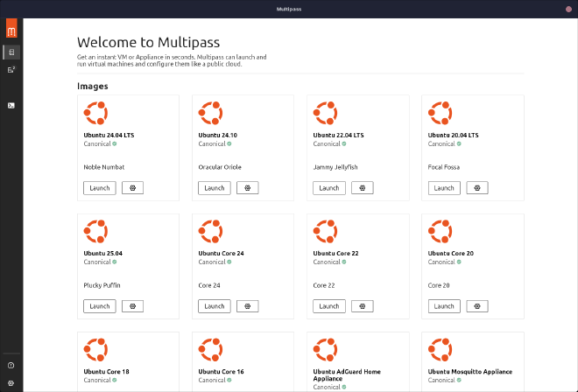Open the Catalogue page from the sidebar
This screenshot has height=392, width=578.
tap(11, 52)
